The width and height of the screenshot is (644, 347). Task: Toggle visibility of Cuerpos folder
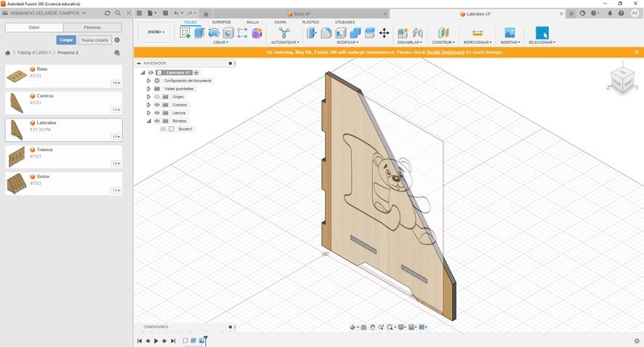click(x=157, y=105)
